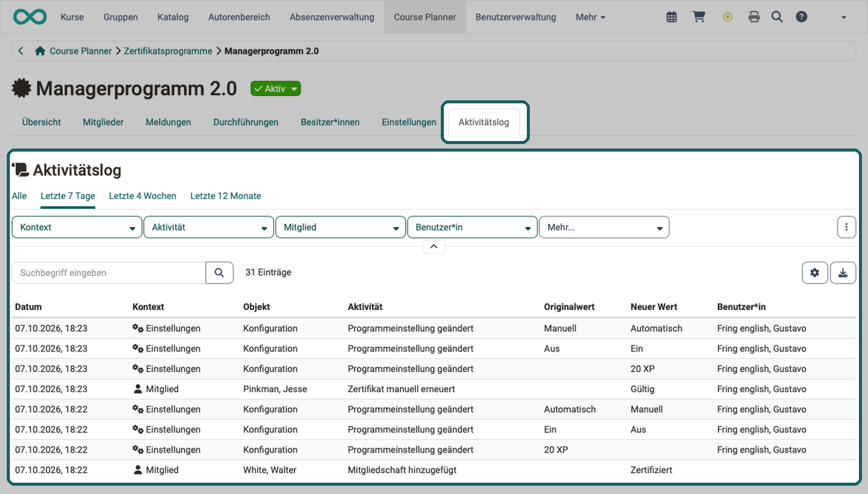Sort by Originalwert column header
The width and height of the screenshot is (868, 494).
[x=569, y=307]
